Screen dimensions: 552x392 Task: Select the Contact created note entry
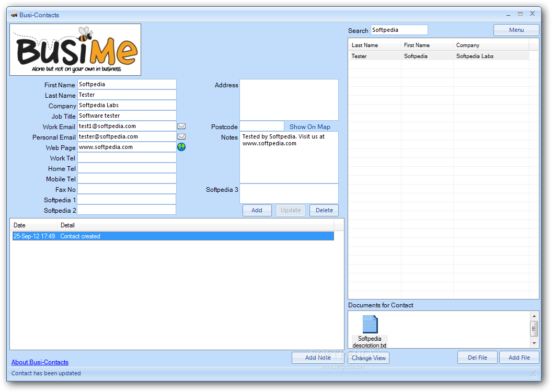pyautogui.click(x=173, y=236)
